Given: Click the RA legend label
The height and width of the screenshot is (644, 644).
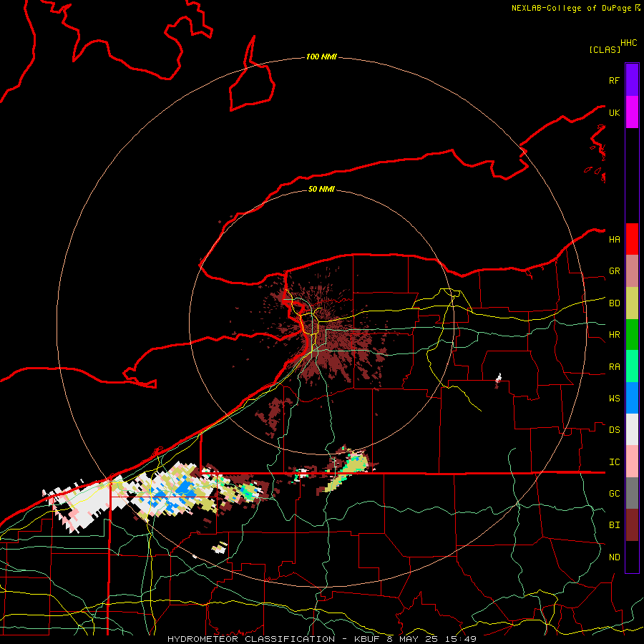Looking at the screenshot, I should pos(614,367).
